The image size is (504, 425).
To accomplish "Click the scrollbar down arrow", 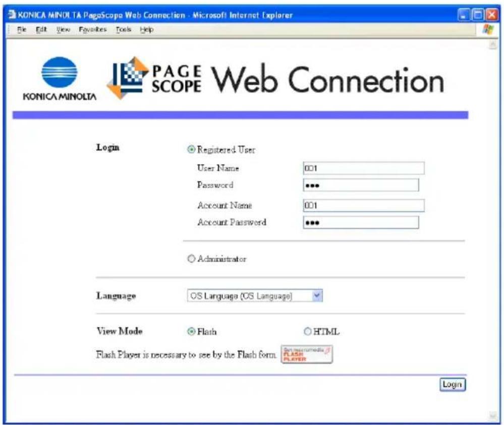I will pos(492,416).
